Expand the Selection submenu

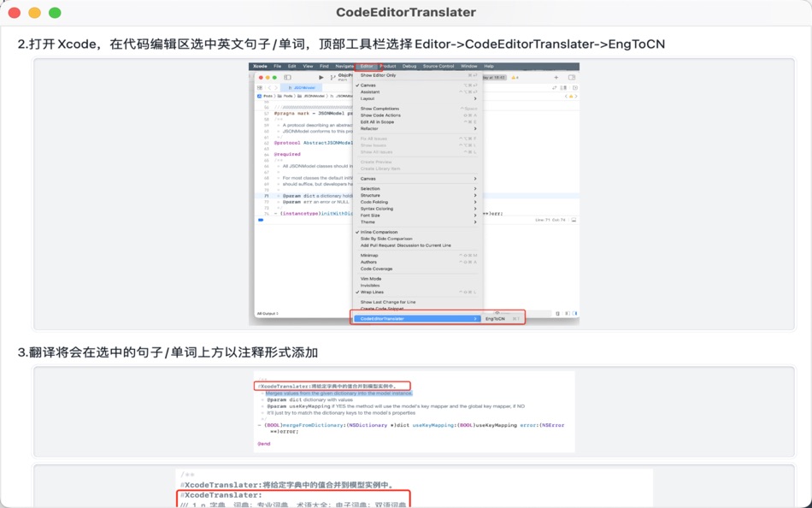pyautogui.click(x=417, y=189)
